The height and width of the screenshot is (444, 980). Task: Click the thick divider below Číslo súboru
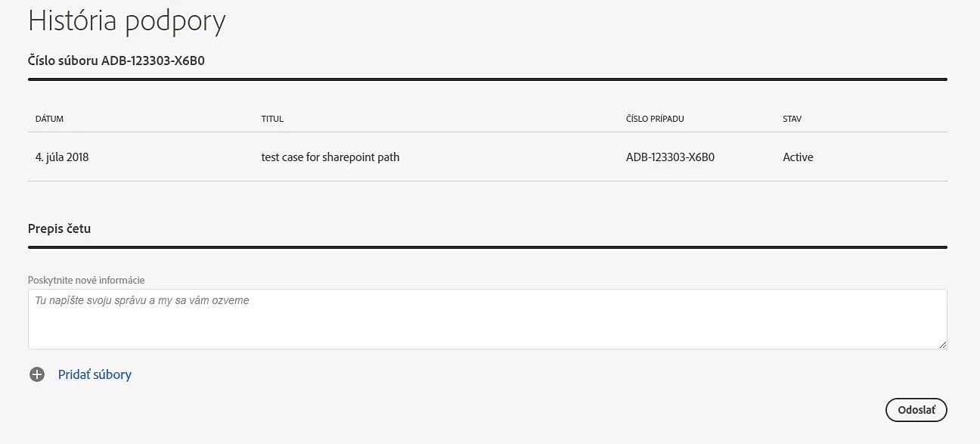487,79
